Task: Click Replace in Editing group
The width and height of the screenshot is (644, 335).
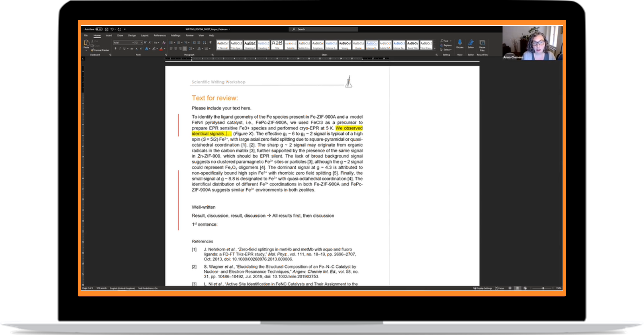Action: [x=446, y=45]
